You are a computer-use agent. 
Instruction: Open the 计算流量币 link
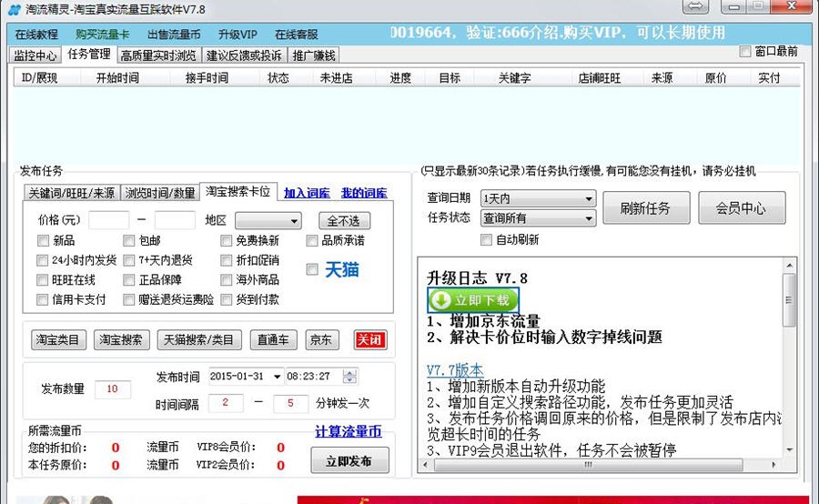point(349,432)
